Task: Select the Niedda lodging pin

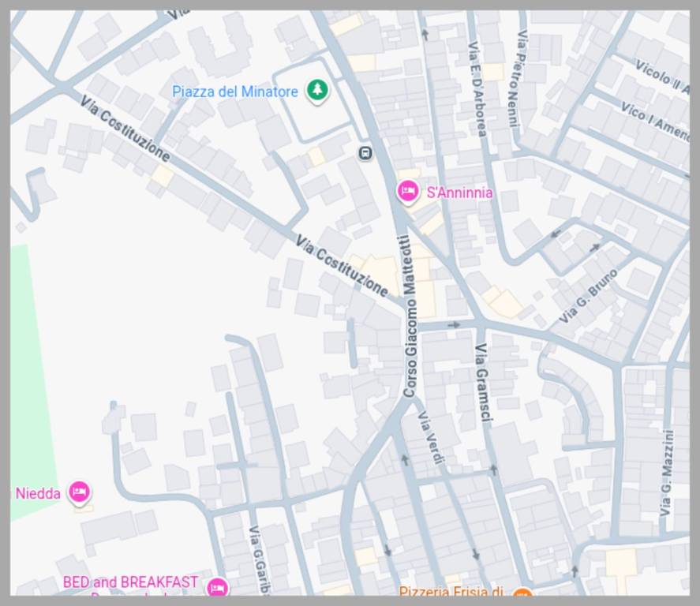Action: click(x=78, y=492)
